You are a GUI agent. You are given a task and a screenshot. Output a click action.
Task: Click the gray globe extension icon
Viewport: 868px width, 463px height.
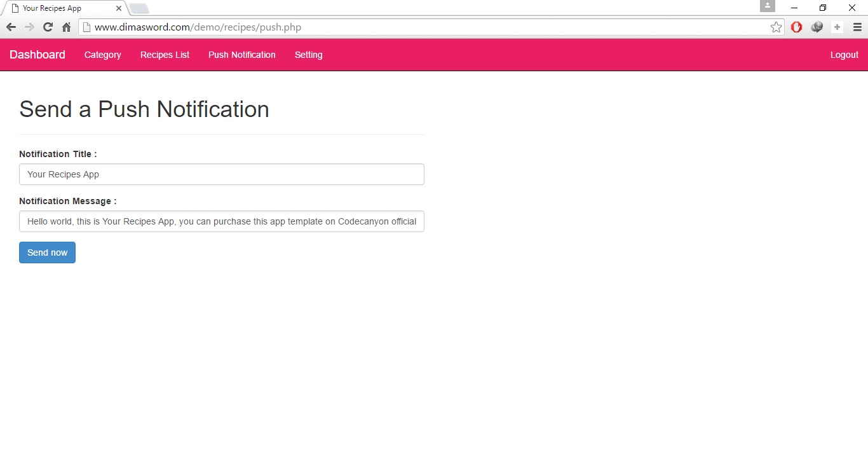tap(817, 27)
